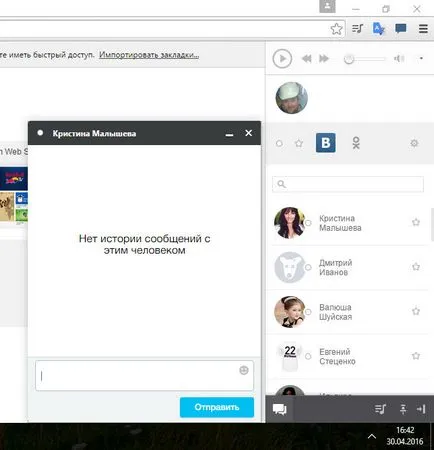
Task: Click the contact search field
Action: click(x=348, y=184)
